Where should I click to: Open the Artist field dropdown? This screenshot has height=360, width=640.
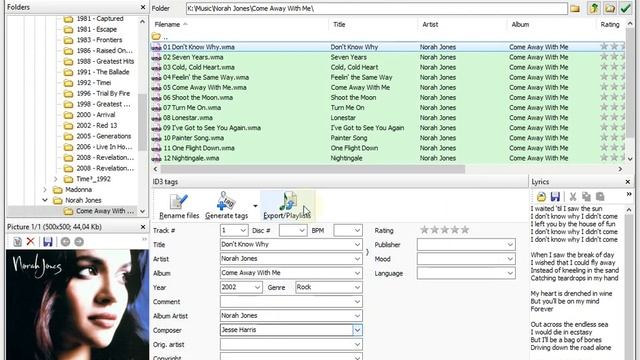(x=357, y=259)
